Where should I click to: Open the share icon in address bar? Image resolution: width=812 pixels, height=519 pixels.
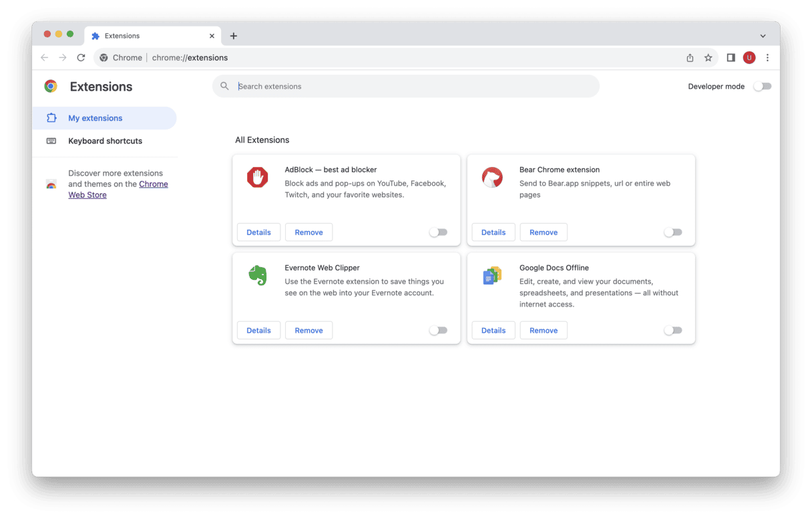(x=690, y=57)
